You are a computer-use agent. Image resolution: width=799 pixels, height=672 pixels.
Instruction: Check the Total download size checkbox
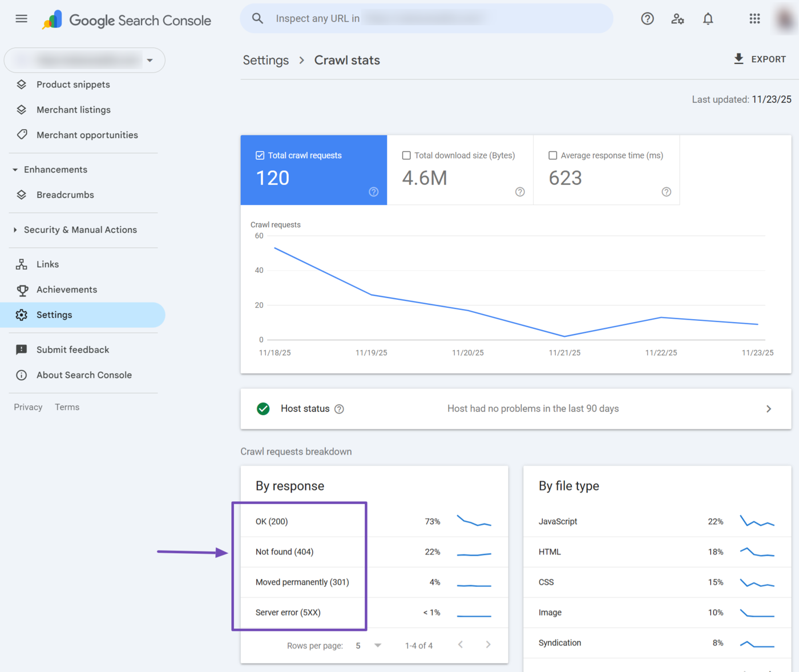406,155
